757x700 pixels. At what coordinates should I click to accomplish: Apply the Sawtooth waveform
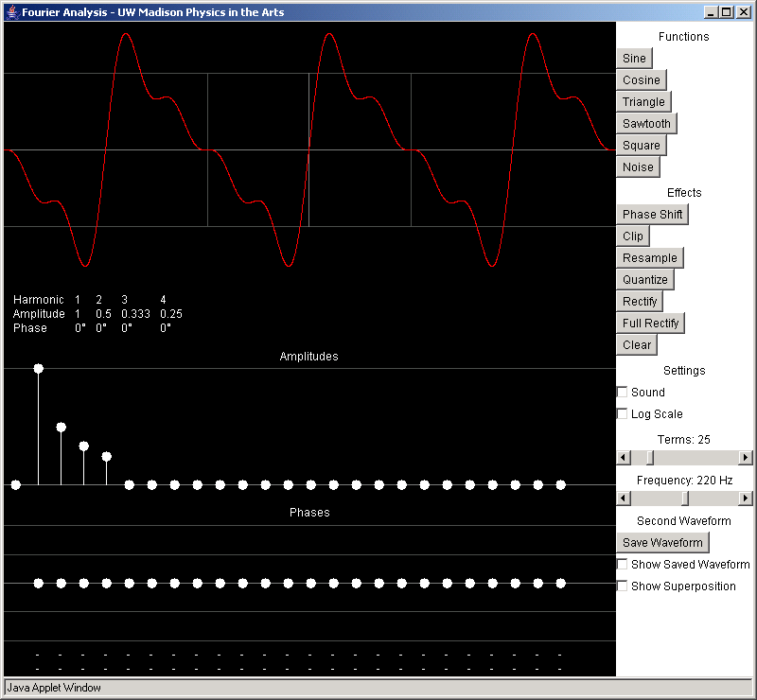click(x=646, y=124)
